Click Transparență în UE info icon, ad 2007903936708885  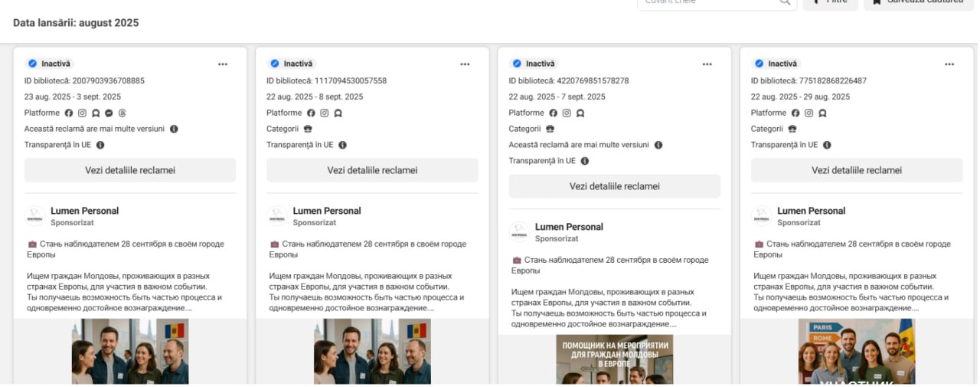pos(100,145)
